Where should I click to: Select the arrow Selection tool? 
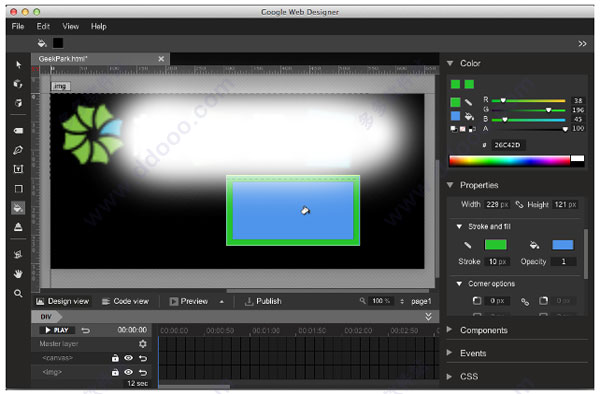18,65
